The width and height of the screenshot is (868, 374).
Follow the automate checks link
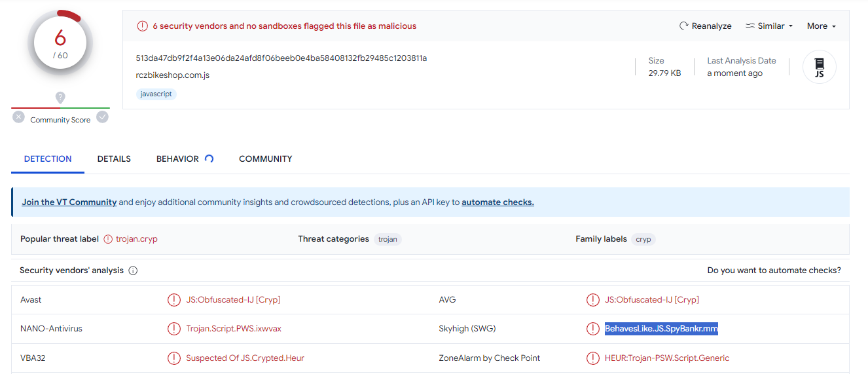point(497,202)
